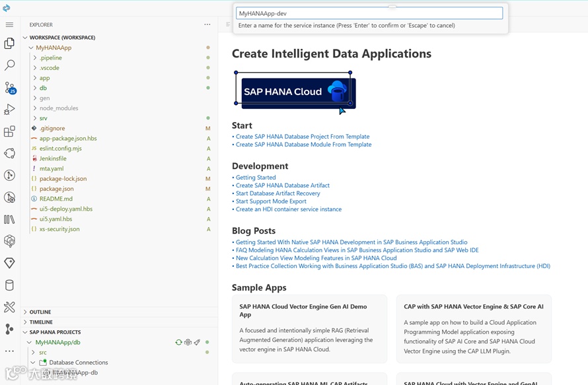Screen dimensions: 588x385
Task: Expand the db folder
Action: point(35,88)
